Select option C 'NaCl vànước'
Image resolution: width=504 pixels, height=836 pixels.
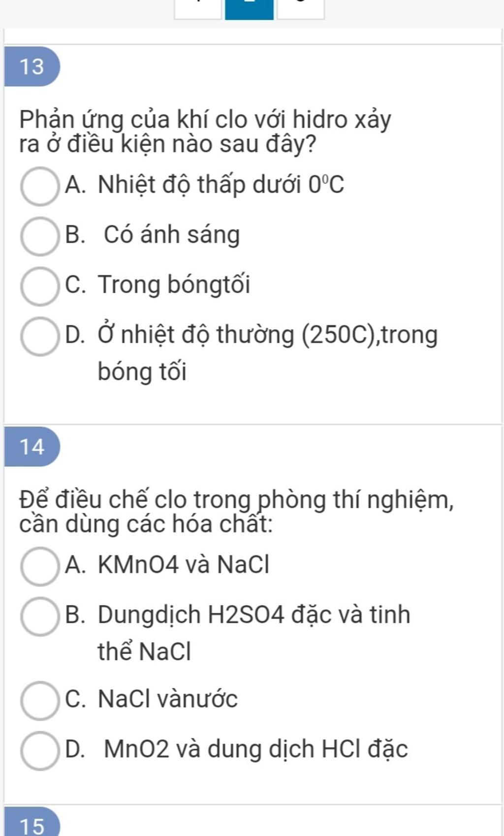[39, 701]
